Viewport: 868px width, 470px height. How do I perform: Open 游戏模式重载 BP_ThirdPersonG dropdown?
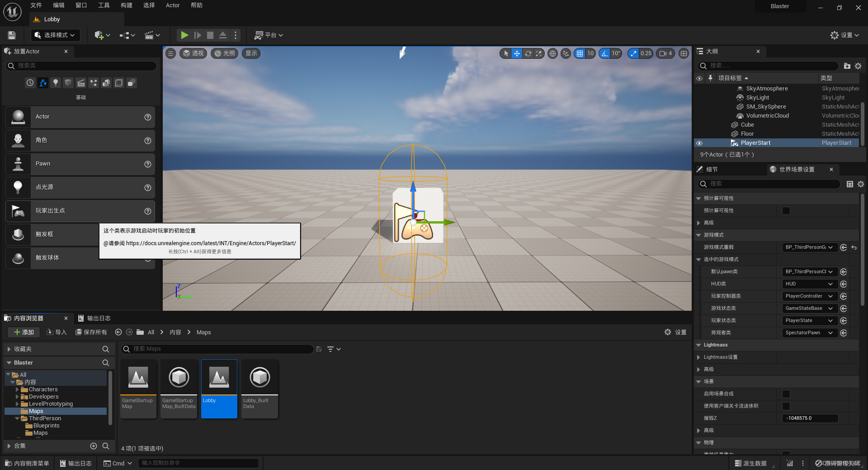coord(810,247)
